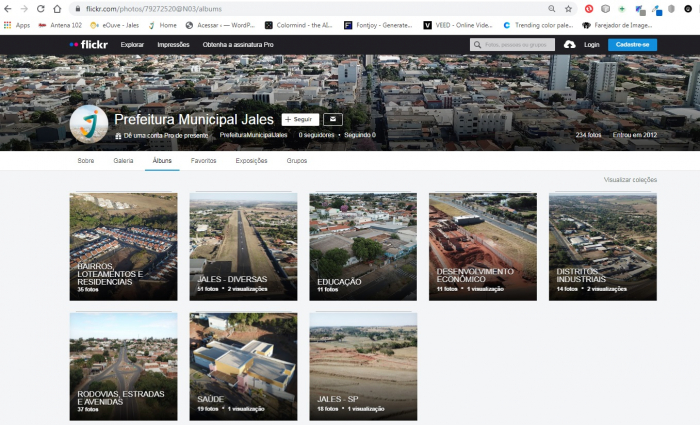Viewport: 700px width, 425px height.
Task: Click the Cadastre-se button
Action: (x=632, y=45)
